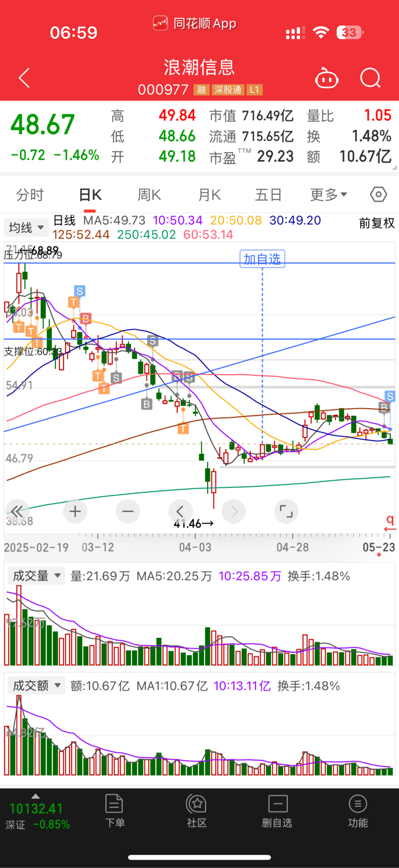Click the stock name 浪潮信息
The width and height of the screenshot is (399, 868).
pos(199,67)
